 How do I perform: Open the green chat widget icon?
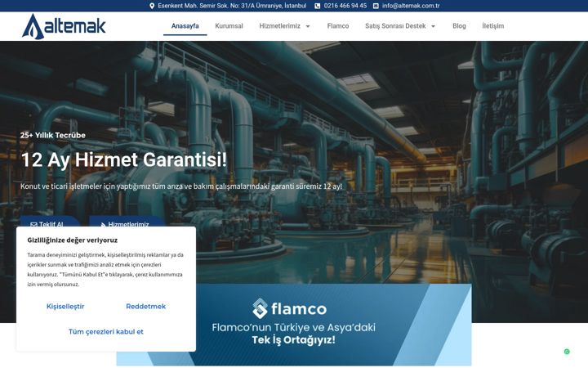click(x=567, y=352)
